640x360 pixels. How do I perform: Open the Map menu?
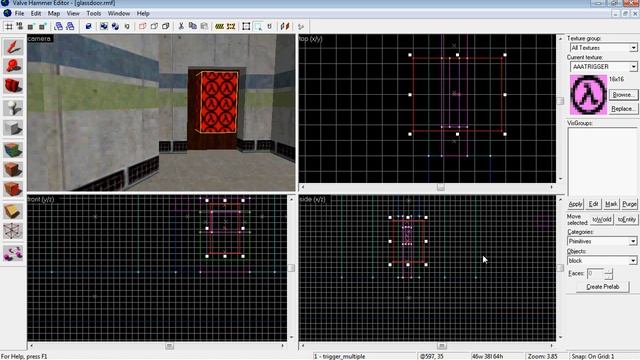point(54,13)
